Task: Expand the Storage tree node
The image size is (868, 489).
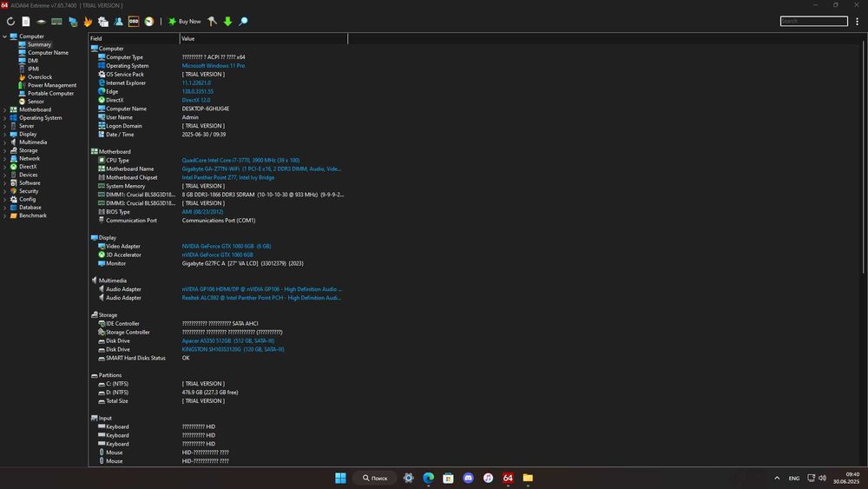Action: click(x=5, y=150)
